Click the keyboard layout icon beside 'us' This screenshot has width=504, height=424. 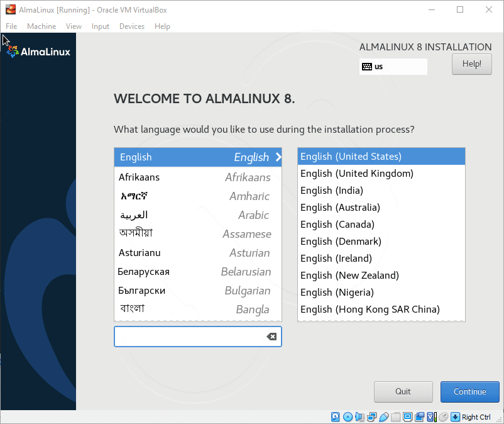[x=367, y=67]
